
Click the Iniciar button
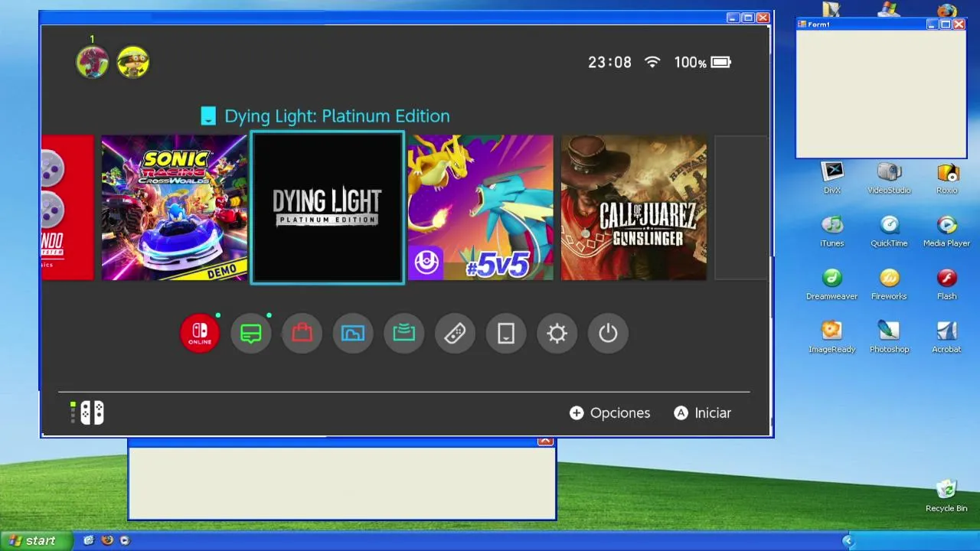702,412
